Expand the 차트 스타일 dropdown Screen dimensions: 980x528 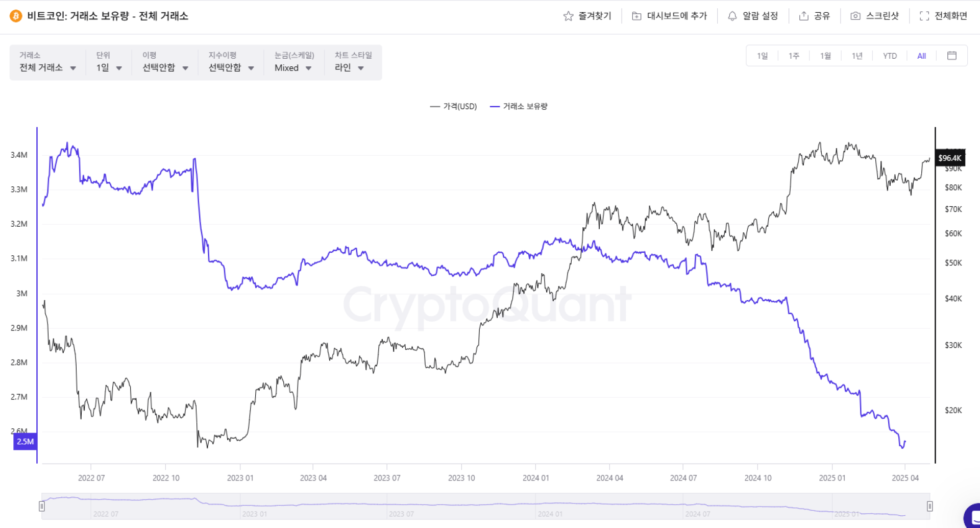pyautogui.click(x=349, y=67)
